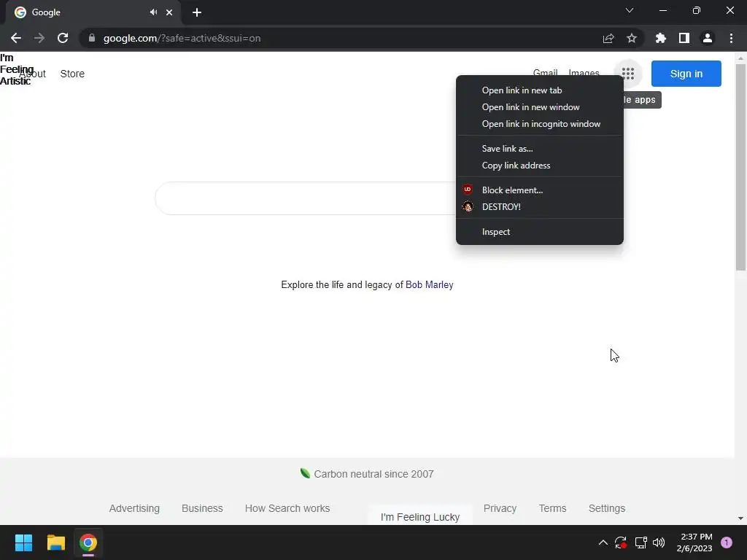747x560 pixels.
Task: Open the Chrome three-dot menu
Action: point(731,38)
